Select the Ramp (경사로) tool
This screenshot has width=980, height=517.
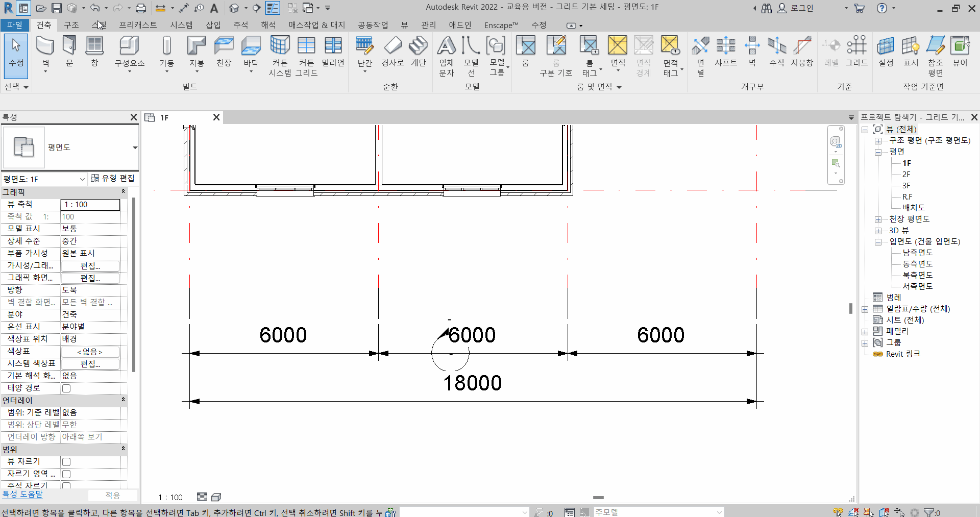click(393, 52)
